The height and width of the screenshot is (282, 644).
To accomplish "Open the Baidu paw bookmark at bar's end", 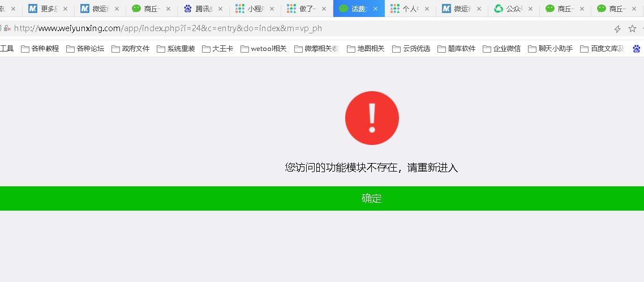I will [637, 49].
